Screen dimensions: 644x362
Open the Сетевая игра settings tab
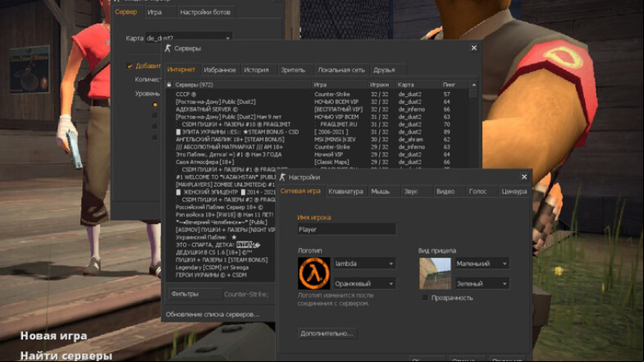point(300,191)
